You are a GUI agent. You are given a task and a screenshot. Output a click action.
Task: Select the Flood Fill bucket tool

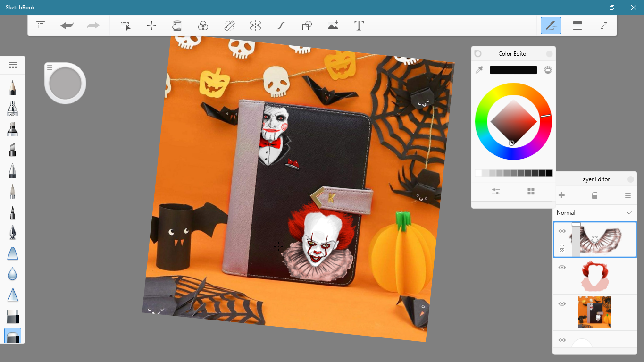pos(176,25)
